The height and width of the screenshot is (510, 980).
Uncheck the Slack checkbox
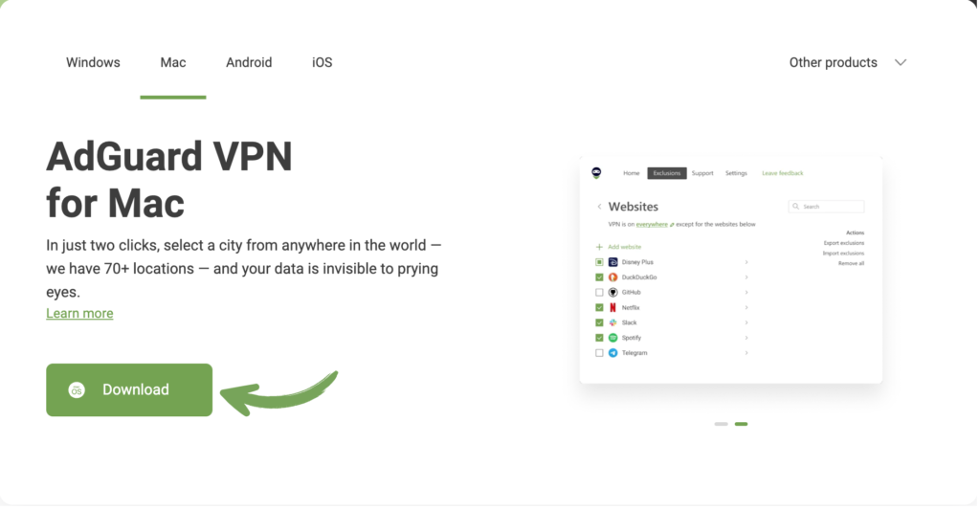coord(599,322)
